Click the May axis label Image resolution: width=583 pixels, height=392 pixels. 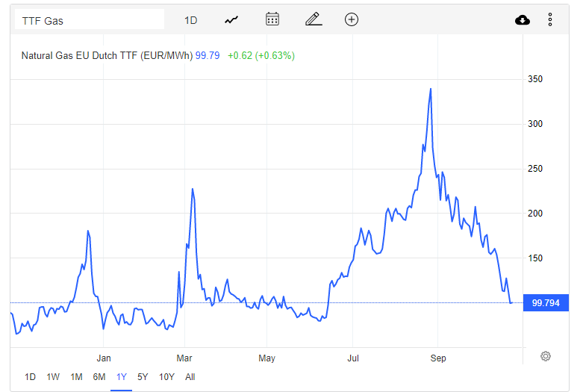pyautogui.click(x=266, y=358)
